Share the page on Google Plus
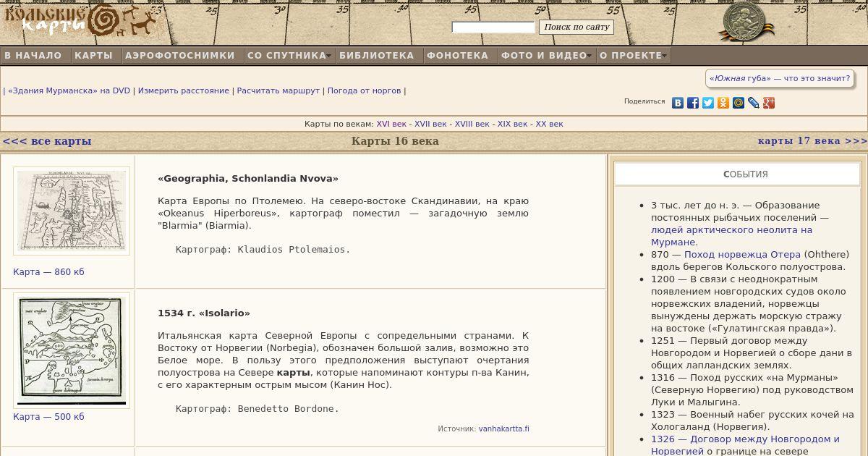Screen dimensions: 868x456 pos(769,103)
